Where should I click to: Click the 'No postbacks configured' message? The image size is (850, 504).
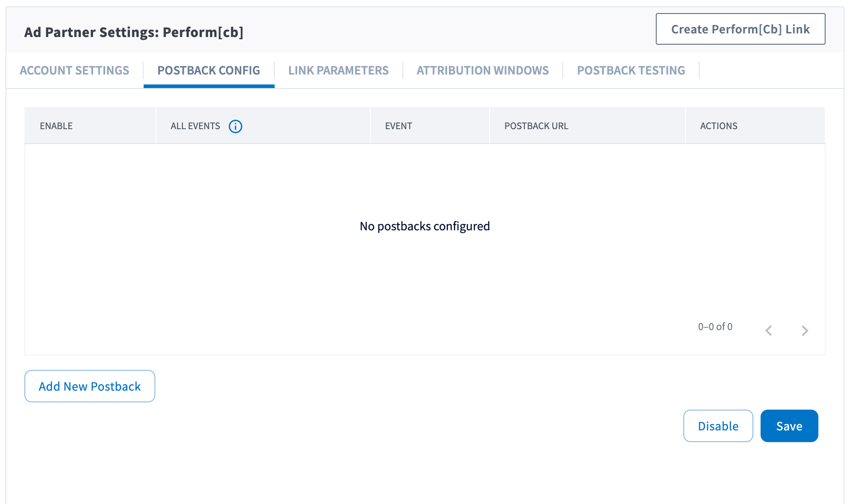(425, 226)
